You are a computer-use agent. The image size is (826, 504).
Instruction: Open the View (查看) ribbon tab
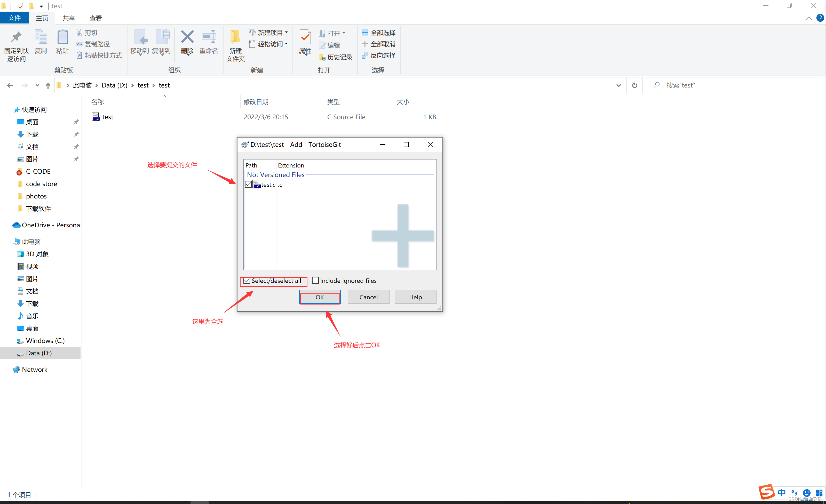click(x=96, y=18)
